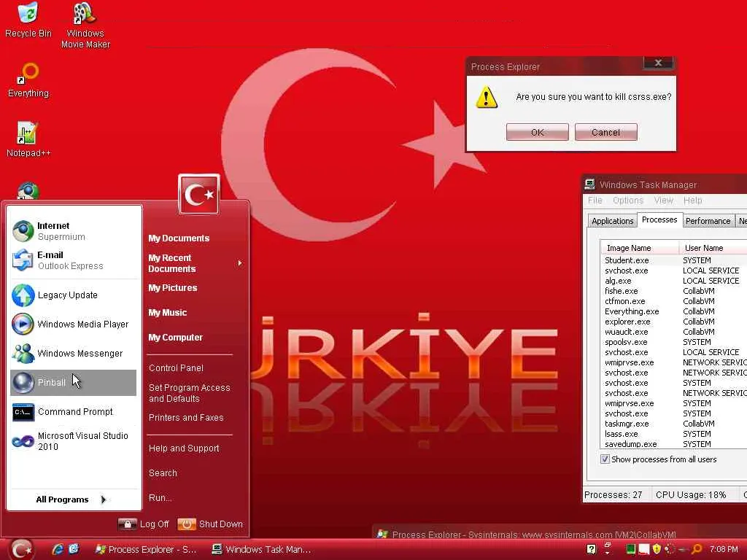The image size is (747, 560).
Task: Open the Options menu in Task Manager
Action: 628,200
